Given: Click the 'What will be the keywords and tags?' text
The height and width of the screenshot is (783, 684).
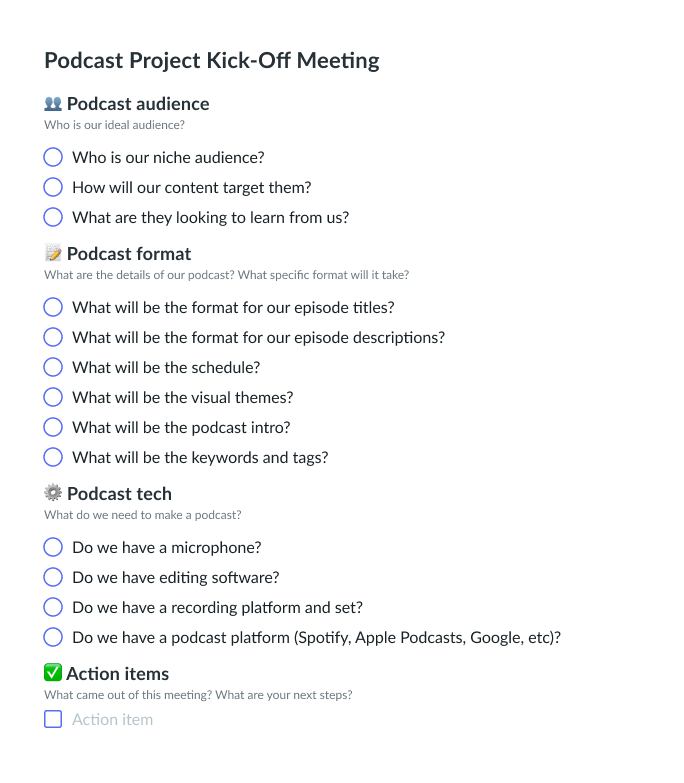Looking at the screenshot, I should tap(200, 458).
